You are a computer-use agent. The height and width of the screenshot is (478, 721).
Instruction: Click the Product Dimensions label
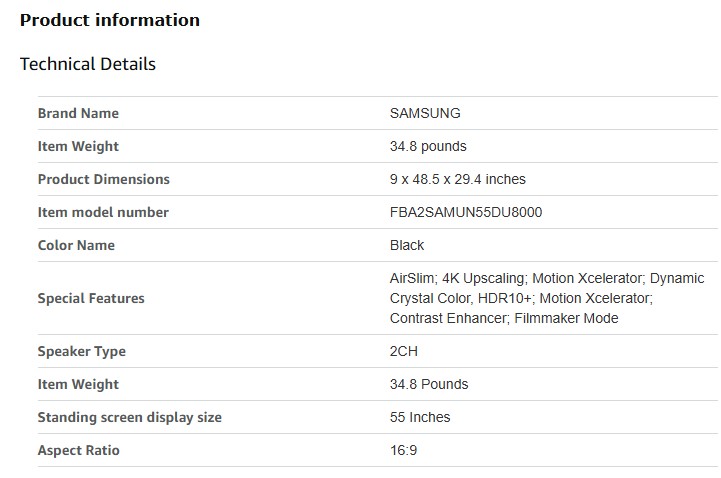104,179
